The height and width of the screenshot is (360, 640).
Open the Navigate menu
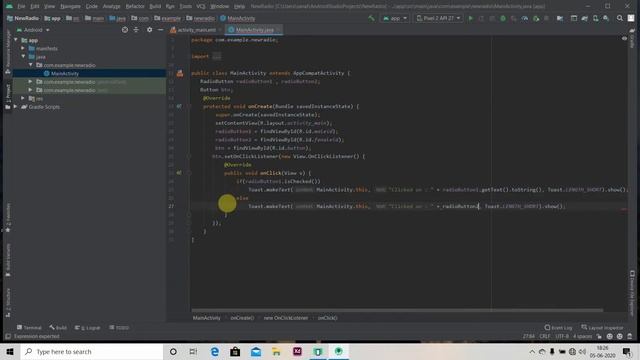click(70, 6)
